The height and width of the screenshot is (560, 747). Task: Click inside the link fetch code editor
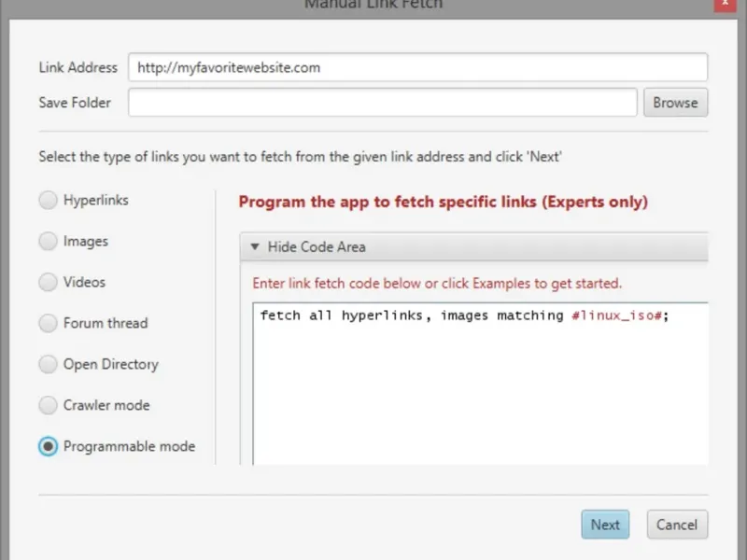pos(480,384)
